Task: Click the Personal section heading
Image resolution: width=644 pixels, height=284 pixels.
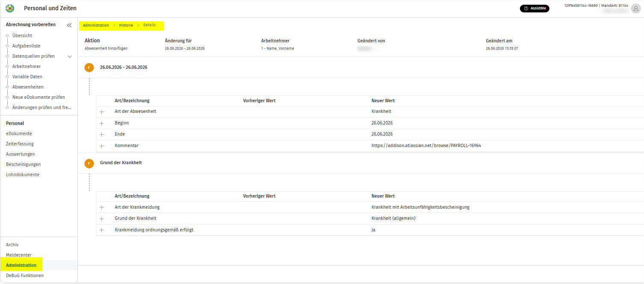Action: [x=15, y=123]
